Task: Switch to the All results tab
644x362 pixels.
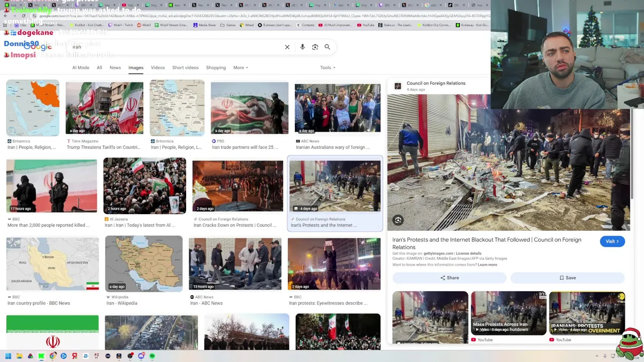Action: pos(100,67)
